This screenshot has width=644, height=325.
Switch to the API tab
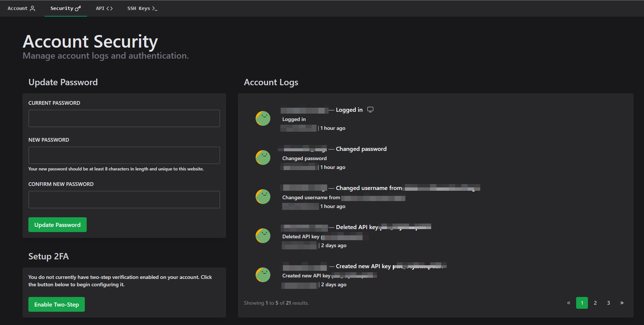tap(104, 8)
